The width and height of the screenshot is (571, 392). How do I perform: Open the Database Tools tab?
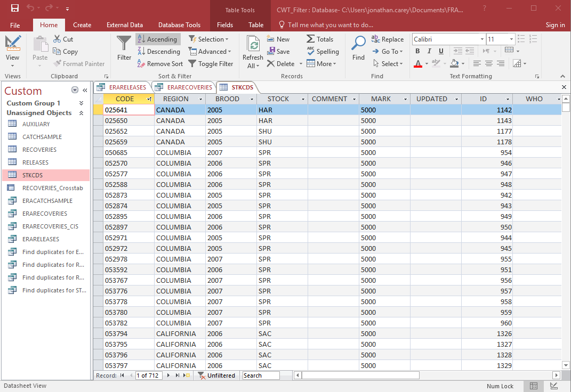pyautogui.click(x=179, y=25)
